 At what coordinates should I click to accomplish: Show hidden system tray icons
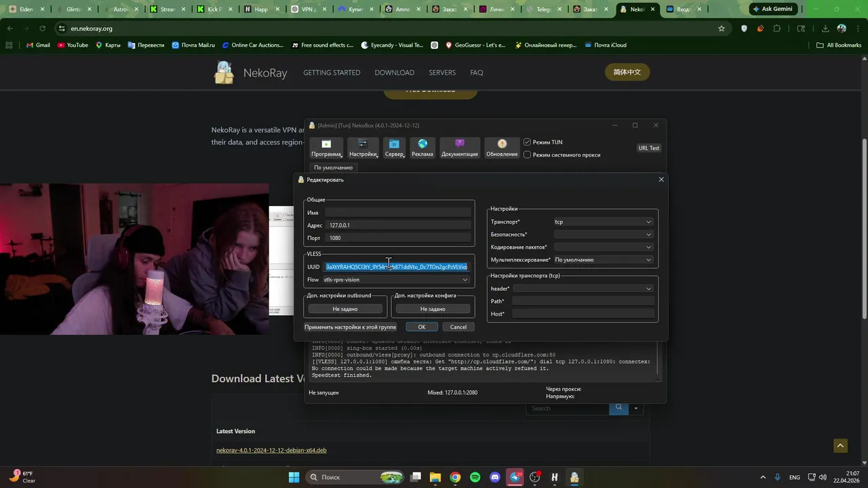(x=763, y=477)
